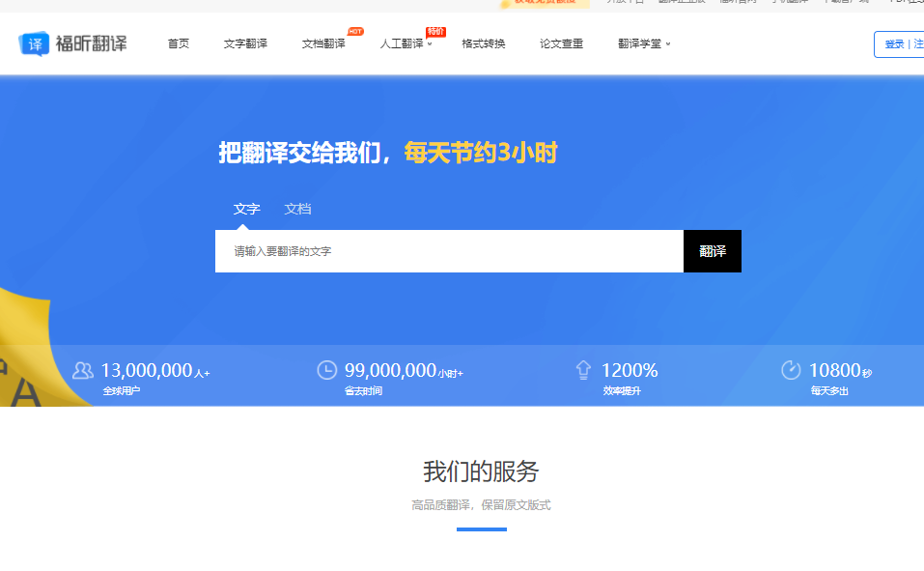Click the black 翻译 button

(713, 250)
